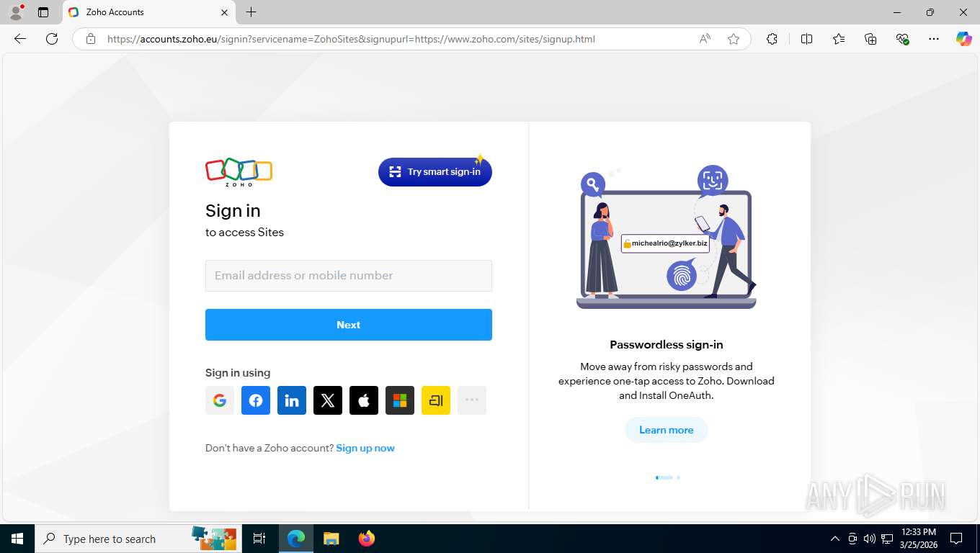Open tab actions menu icon
The width and height of the screenshot is (980, 553).
(x=43, y=12)
